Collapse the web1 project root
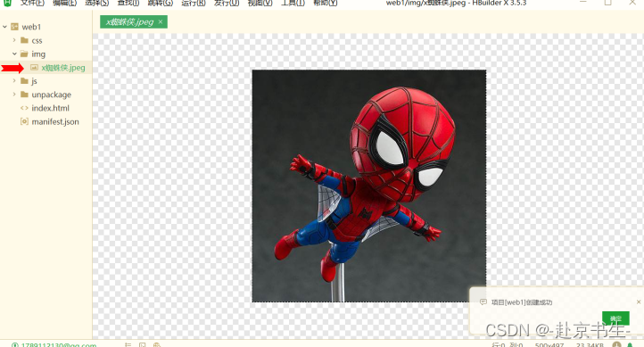Screen dimensions: 644x347 tap(5, 27)
